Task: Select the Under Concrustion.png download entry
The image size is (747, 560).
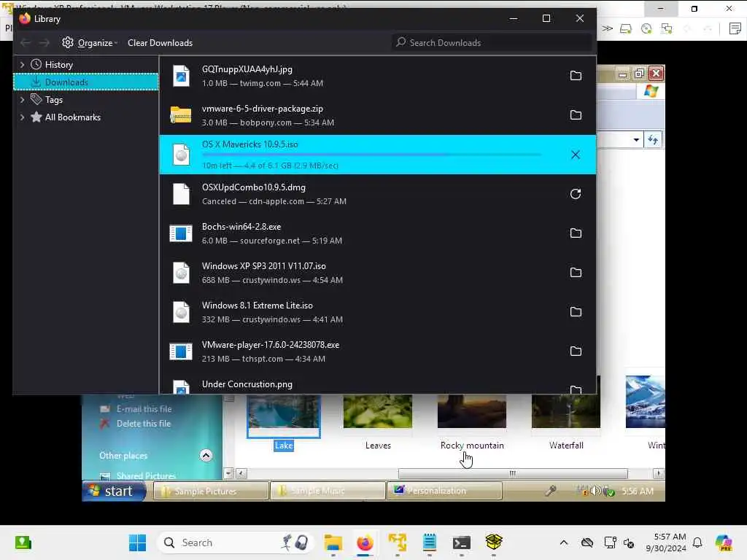Action: tap(377, 386)
